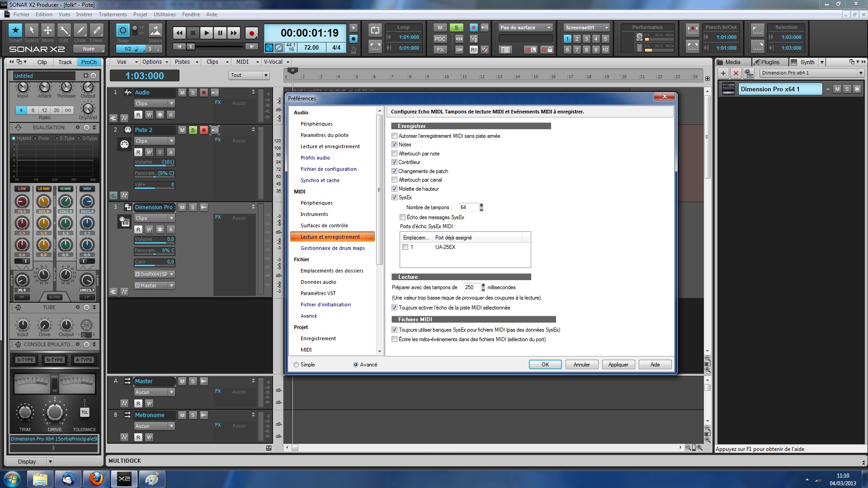Switch to the Media browser tab

(732, 62)
